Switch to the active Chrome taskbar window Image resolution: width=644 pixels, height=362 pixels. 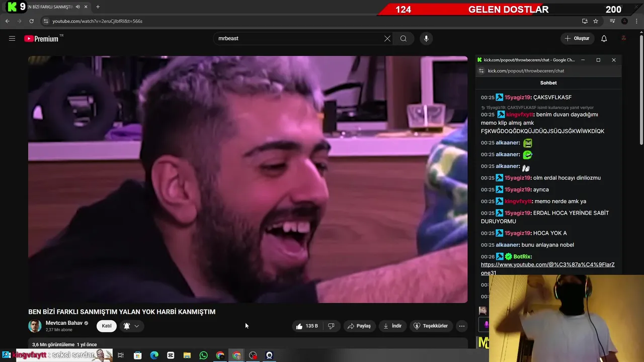[236, 355]
